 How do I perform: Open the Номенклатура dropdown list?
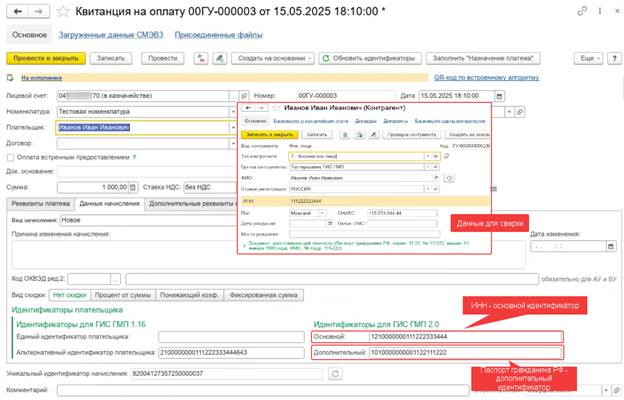tap(233, 112)
